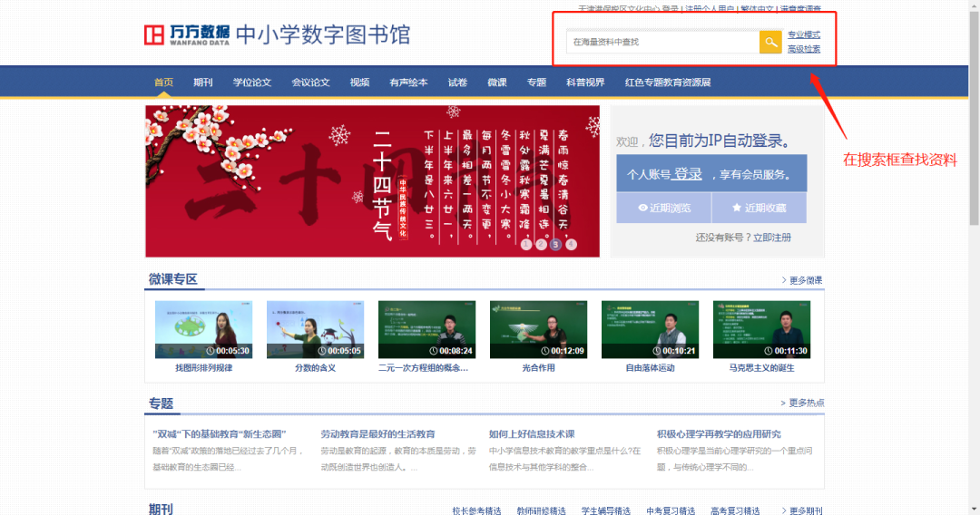Switch to 繁体中文 top link
Image resolution: width=980 pixels, height=515 pixels.
757,9
